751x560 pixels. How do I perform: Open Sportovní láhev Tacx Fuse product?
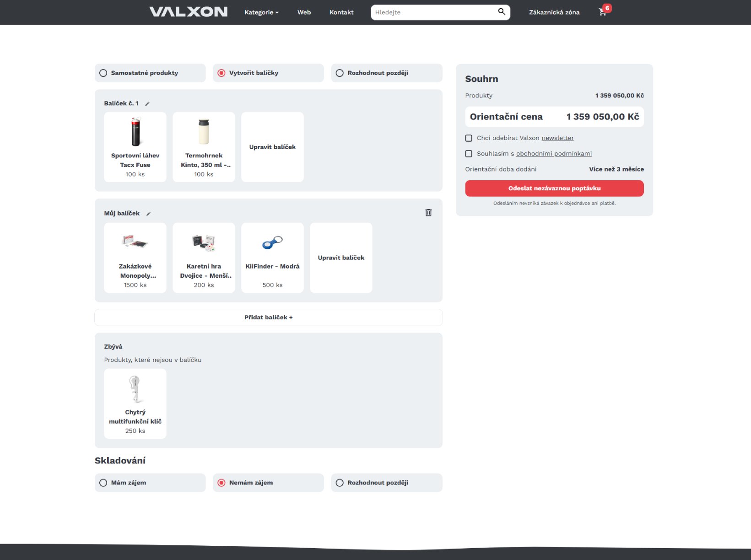coord(135,147)
